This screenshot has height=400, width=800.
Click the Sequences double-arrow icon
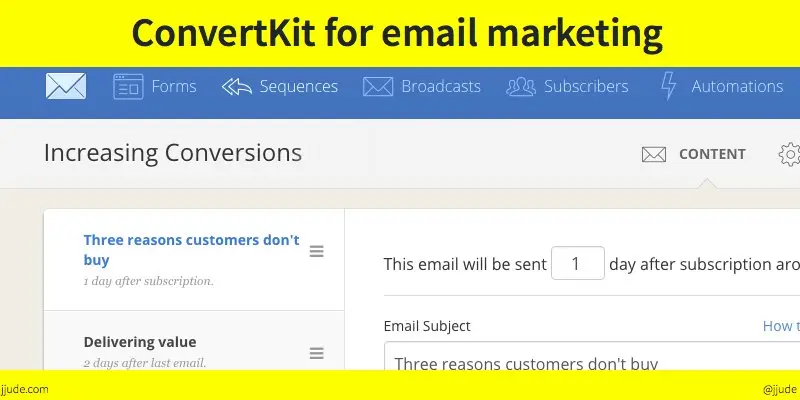tap(237, 87)
